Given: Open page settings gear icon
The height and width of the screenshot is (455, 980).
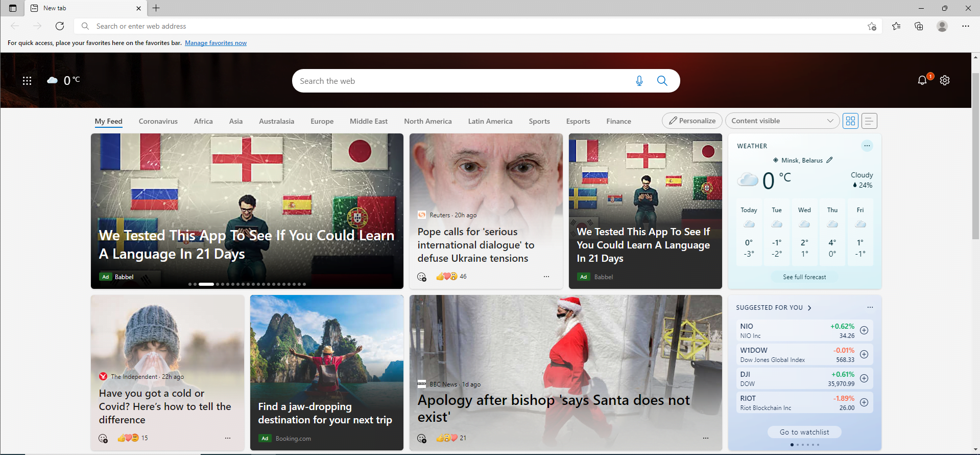Looking at the screenshot, I should [x=945, y=80].
